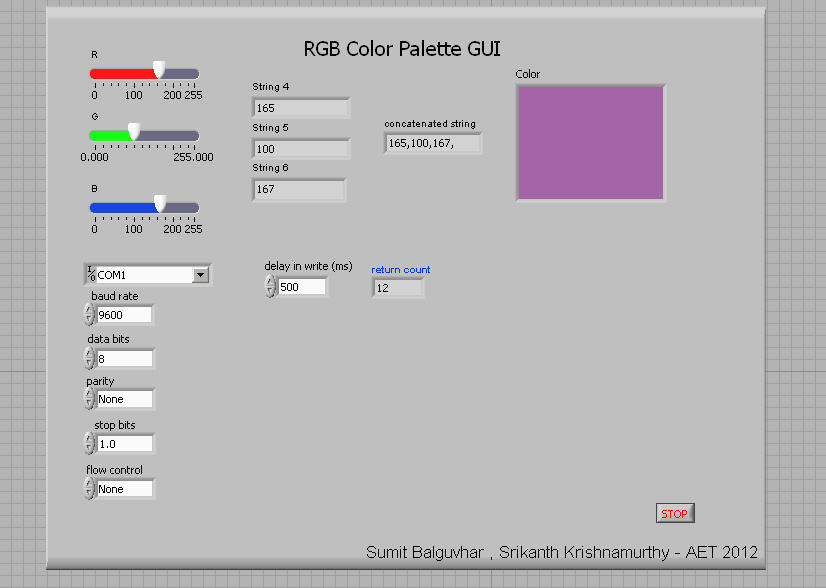Click the purple Color indicator box
Screen dimensions: 826x588
[591, 143]
